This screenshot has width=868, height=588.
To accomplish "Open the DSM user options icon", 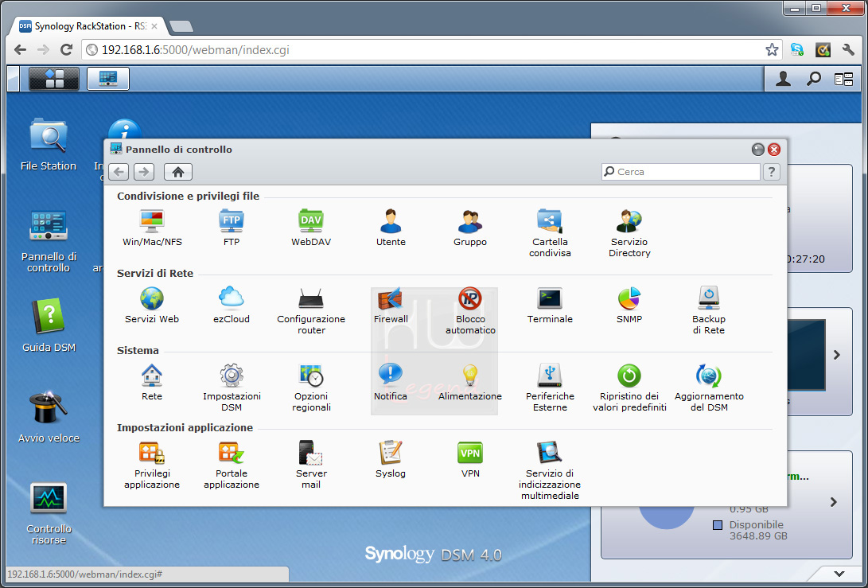I will [783, 79].
